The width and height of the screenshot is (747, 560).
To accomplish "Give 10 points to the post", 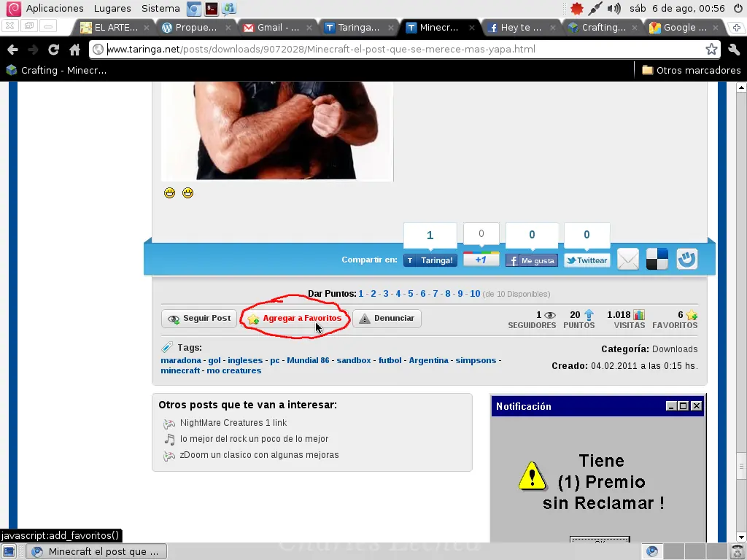I will point(475,294).
